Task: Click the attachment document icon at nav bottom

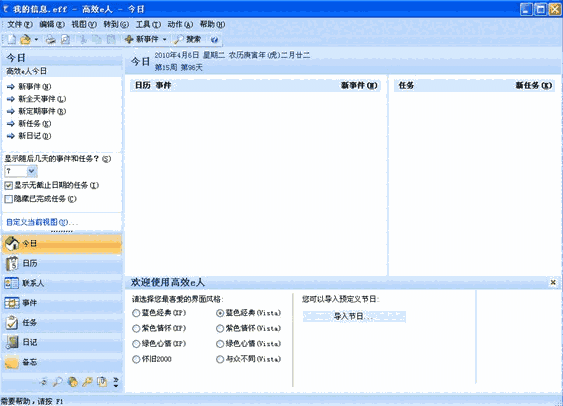Action: 102,382
